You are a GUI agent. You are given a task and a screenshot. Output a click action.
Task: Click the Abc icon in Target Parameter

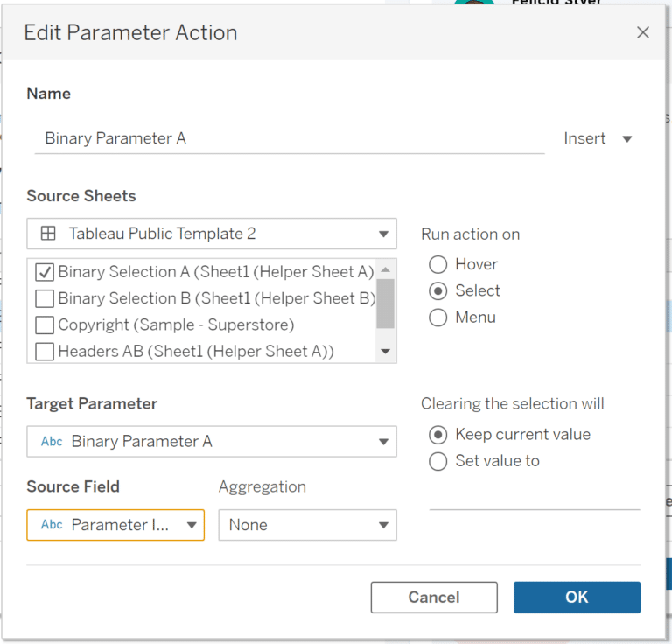point(52,441)
